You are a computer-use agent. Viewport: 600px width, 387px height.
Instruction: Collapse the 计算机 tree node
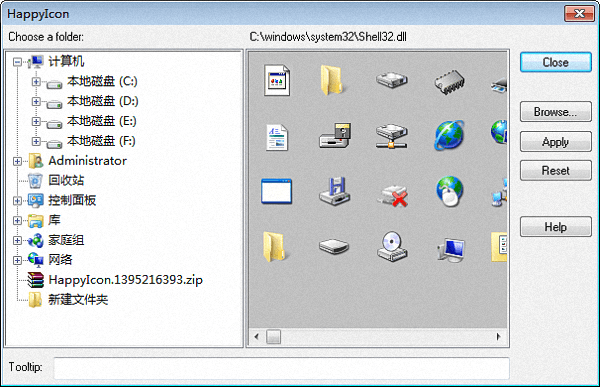click(17, 62)
